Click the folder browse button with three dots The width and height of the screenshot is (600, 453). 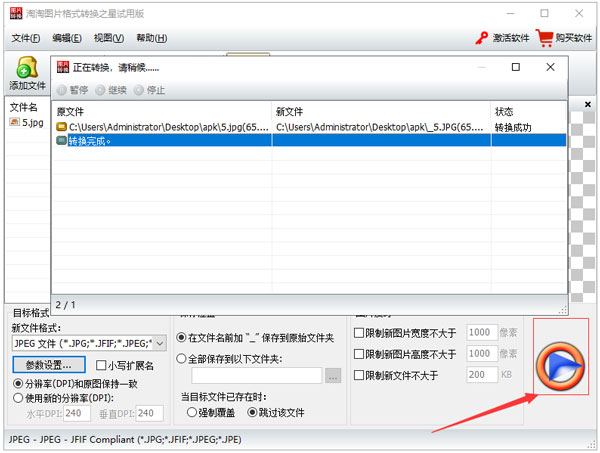tap(333, 375)
